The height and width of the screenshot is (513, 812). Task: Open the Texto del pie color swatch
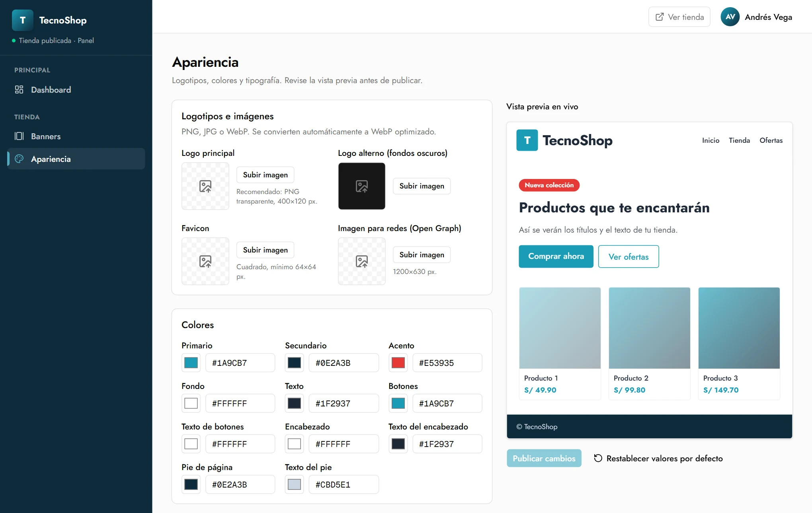295,484
